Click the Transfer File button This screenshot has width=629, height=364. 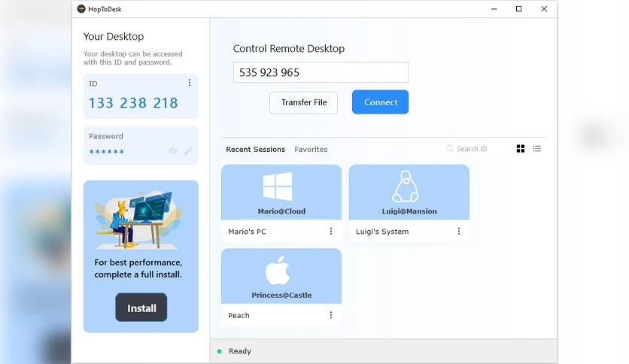(x=304, y=102)
